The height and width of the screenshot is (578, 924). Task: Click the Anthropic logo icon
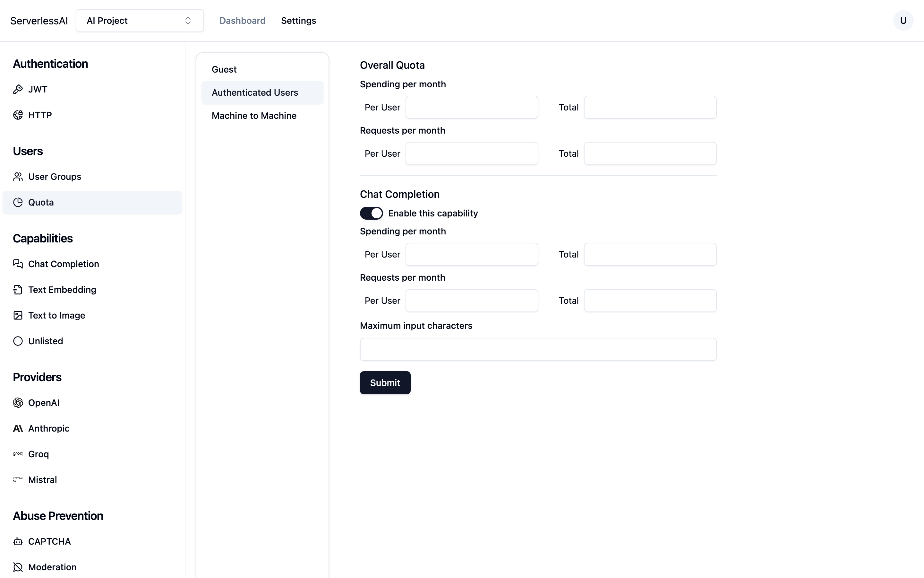tap(18, 429)
